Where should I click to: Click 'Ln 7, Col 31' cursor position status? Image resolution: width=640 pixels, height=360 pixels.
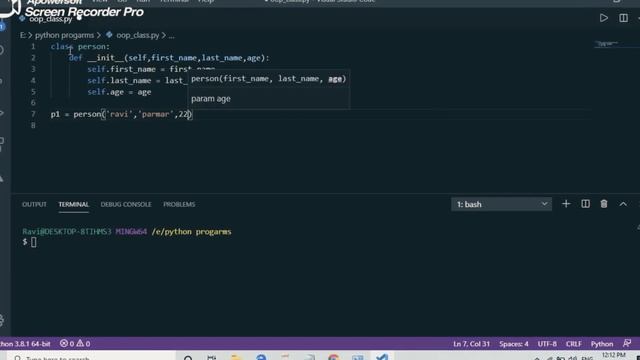[471, 344]
